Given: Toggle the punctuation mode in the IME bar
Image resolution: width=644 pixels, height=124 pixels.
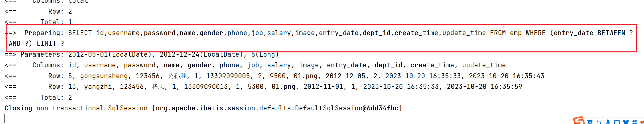Looking at the screenshot, I should 599,122.
